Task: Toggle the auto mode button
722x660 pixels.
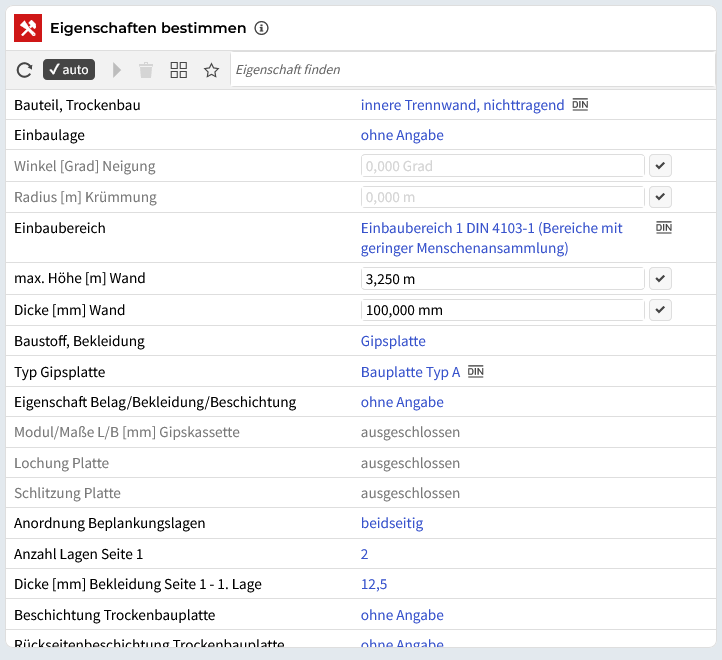Action: point(69,70)
